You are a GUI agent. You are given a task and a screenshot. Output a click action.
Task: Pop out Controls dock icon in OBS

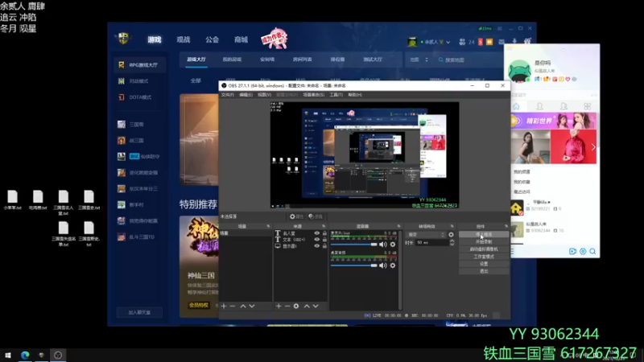506,226
